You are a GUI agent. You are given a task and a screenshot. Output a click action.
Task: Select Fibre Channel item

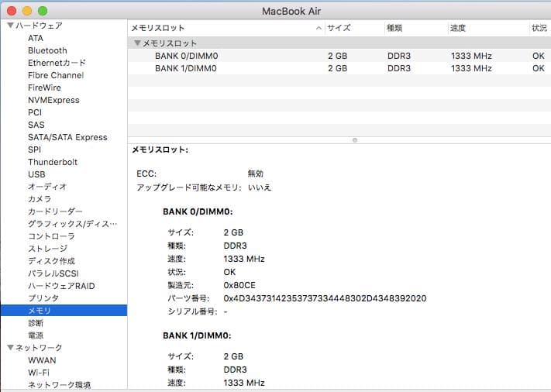56,75
